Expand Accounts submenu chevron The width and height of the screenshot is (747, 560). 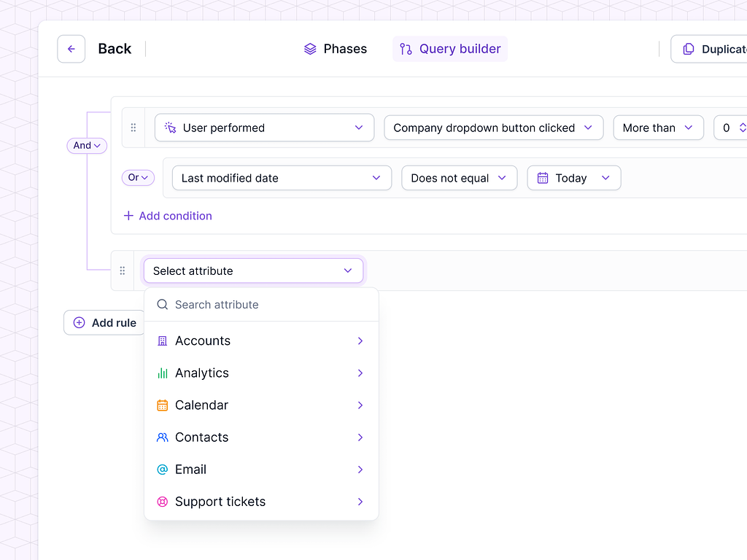(360, 341)
